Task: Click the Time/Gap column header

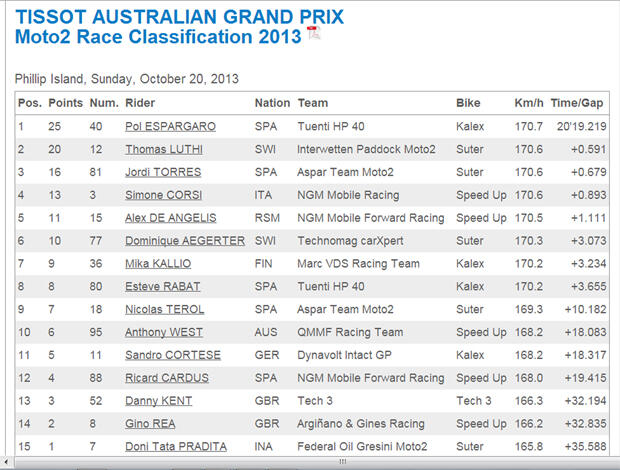Action: [577, 103]
